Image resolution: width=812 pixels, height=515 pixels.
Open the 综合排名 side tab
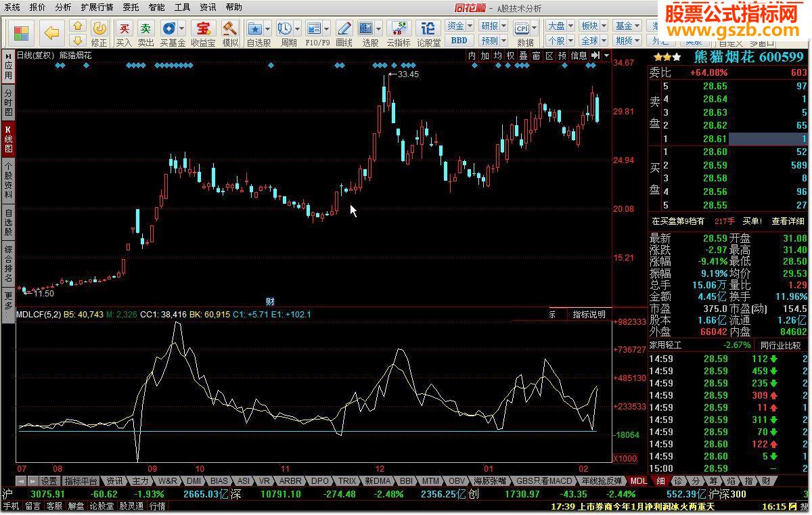pos(8,265)
